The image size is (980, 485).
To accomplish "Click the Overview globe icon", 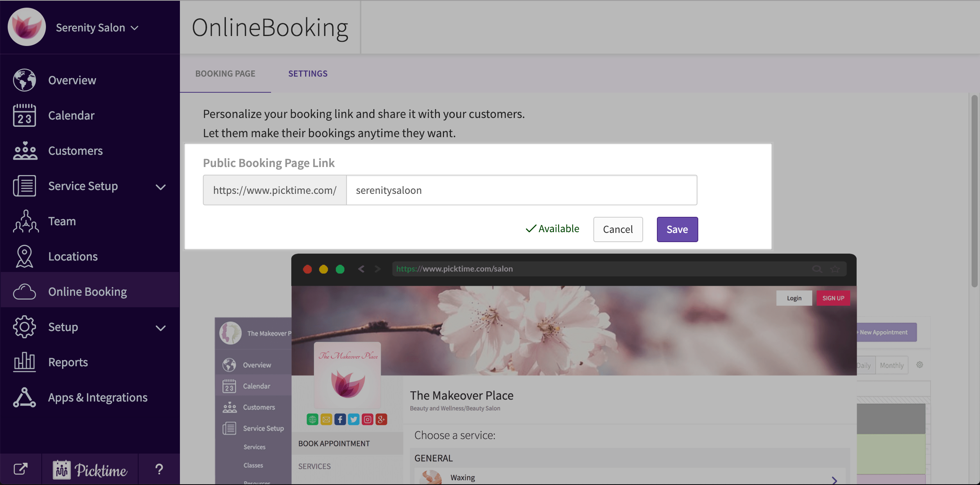I will click(x=24, y=80).
